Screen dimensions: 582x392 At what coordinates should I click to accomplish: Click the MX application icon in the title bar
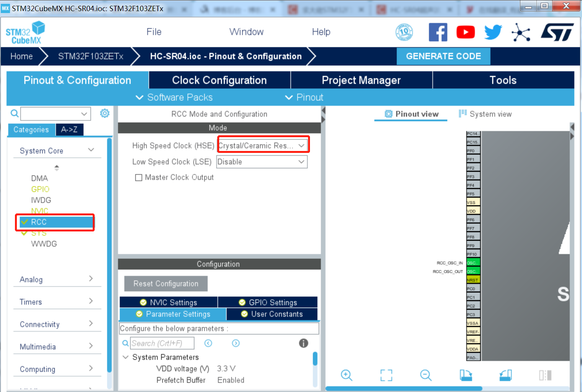coord(5,8)
